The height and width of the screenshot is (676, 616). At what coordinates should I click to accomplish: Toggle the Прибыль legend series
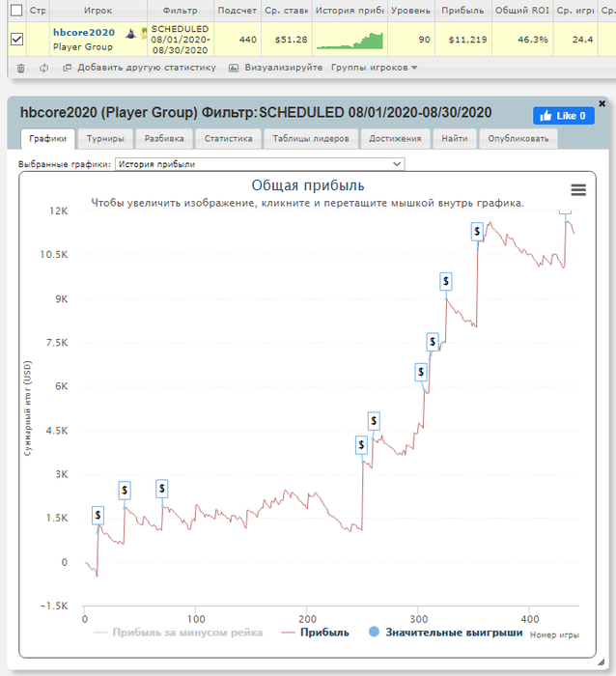pos(315,633)
